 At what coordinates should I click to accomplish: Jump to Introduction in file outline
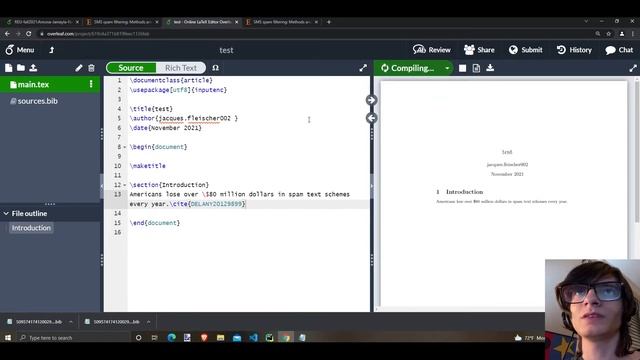pos(31,228)
